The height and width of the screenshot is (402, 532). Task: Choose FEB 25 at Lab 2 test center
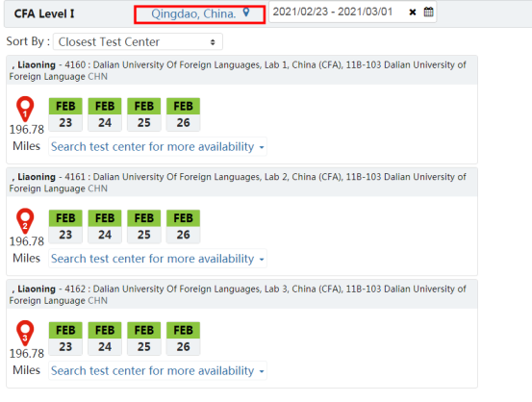coord(144,226)
